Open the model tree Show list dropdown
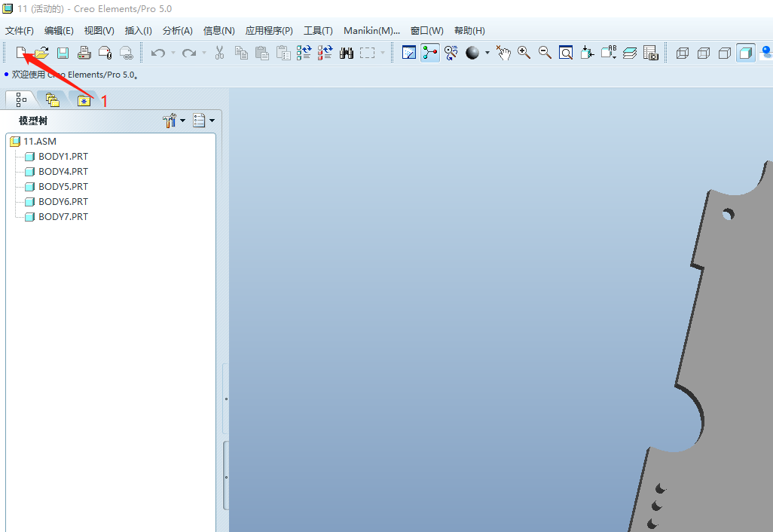Image resolution: width=773 pixels, height=532 pixels. tap(204, 121)
